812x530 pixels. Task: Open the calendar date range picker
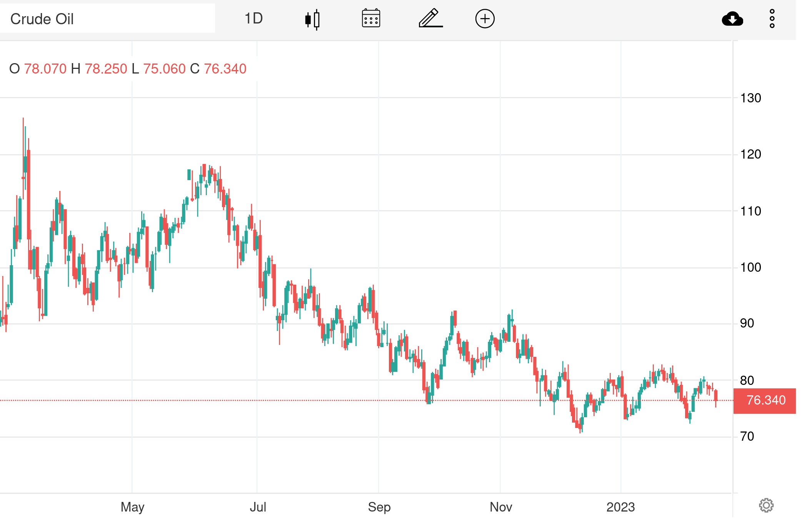pos(371,18)
